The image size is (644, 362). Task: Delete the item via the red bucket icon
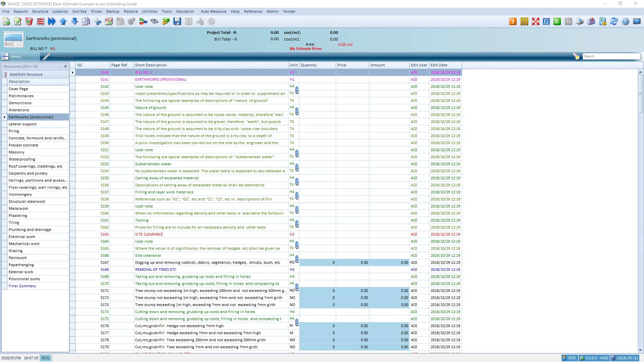click(29, 21)
